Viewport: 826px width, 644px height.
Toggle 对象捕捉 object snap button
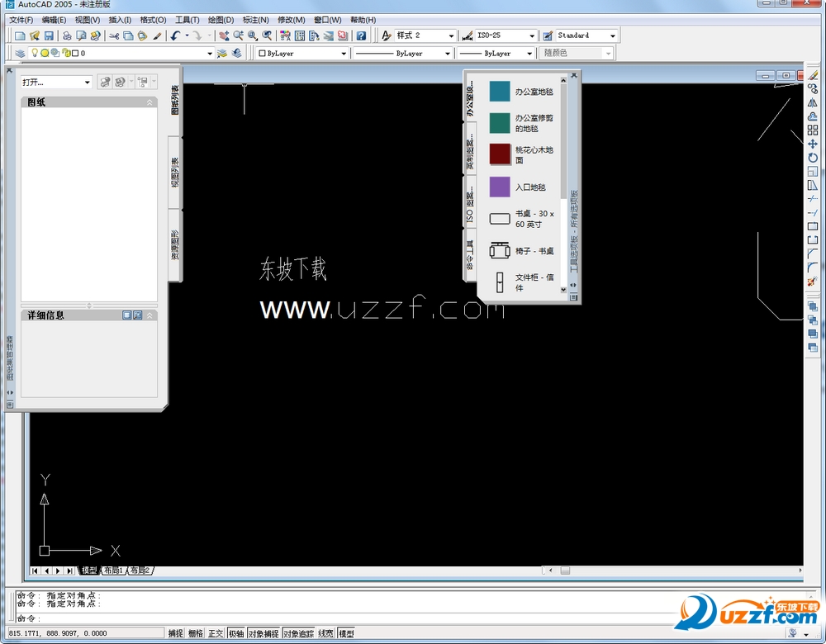pyautogui.click(x=263, y=633)
